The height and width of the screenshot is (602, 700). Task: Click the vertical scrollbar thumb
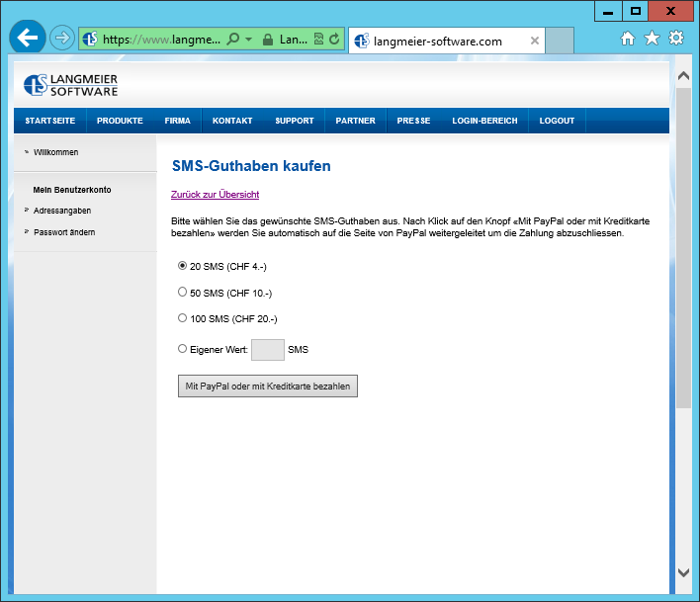[x=683, y=248]
